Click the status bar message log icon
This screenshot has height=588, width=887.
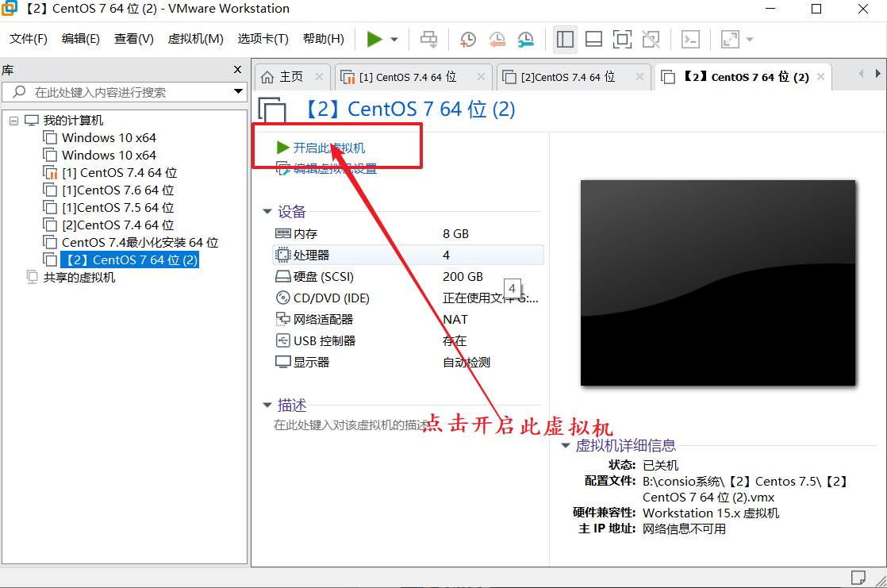click(x=858, y=577)
